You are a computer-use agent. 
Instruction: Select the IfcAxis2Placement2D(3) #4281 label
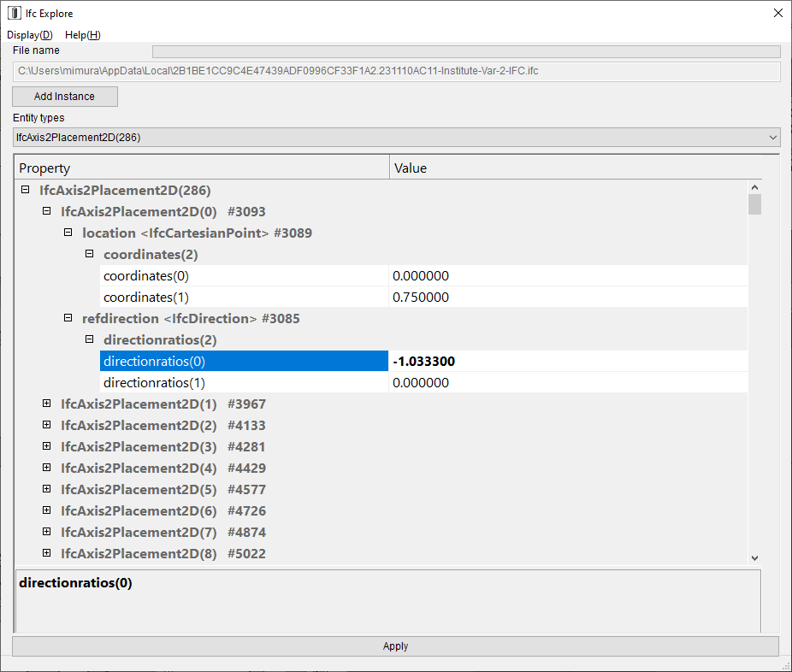click(x=163, y=447)
